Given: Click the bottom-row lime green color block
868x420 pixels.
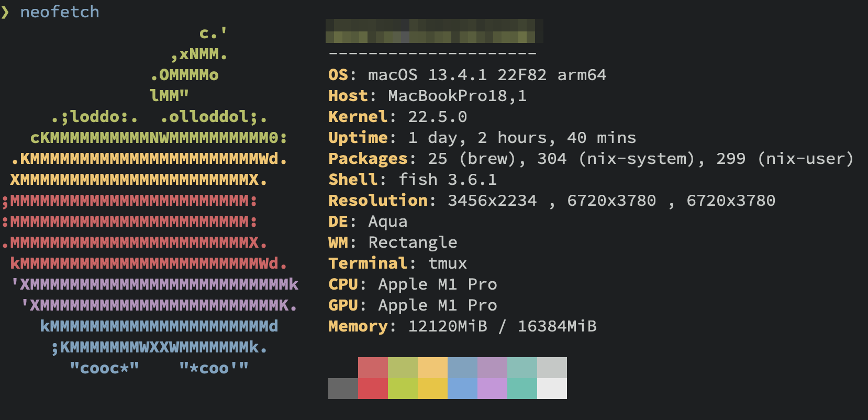Looking at the screenshot, I should (403, 389).
